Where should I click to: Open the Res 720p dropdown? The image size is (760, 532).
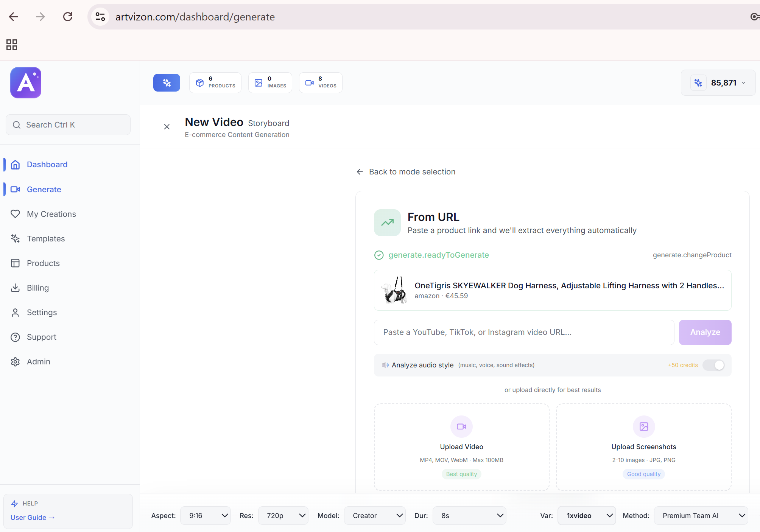283,515
